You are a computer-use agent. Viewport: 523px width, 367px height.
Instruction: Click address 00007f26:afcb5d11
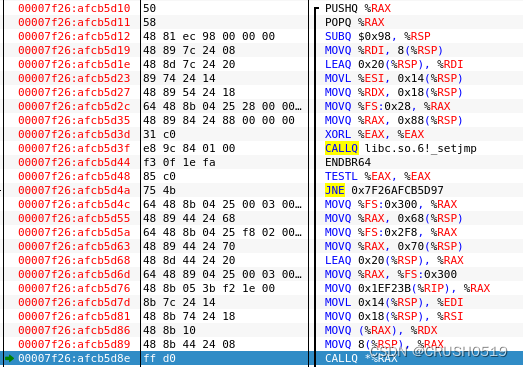point(74,22)
